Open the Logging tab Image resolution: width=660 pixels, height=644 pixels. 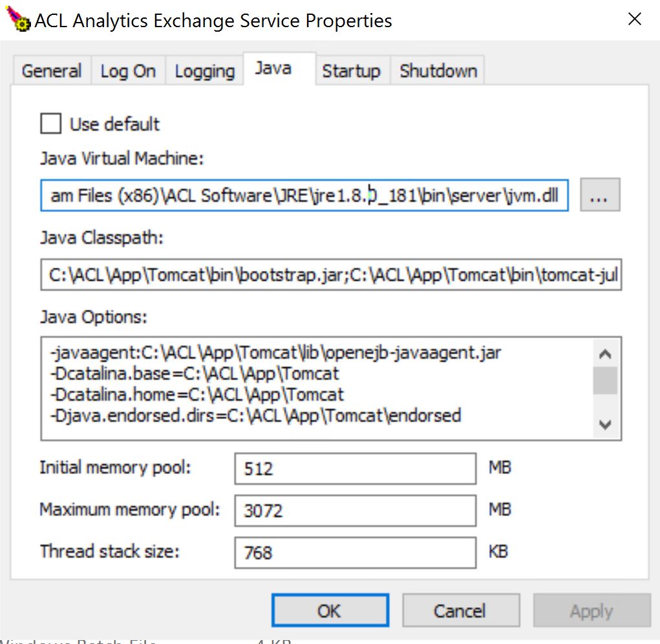204,71
